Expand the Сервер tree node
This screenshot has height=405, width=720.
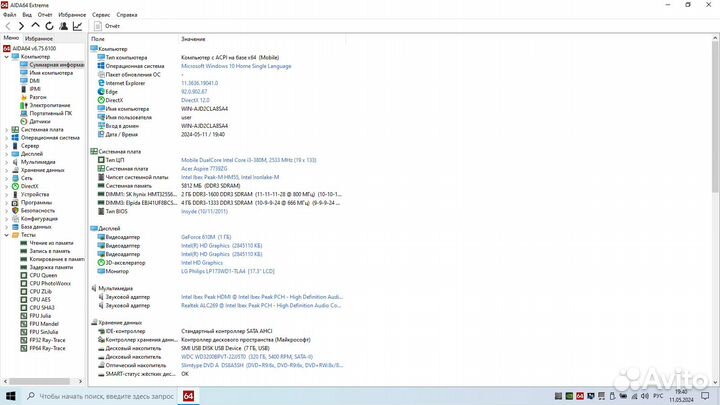pyautogui.click(x=6, y=146)
